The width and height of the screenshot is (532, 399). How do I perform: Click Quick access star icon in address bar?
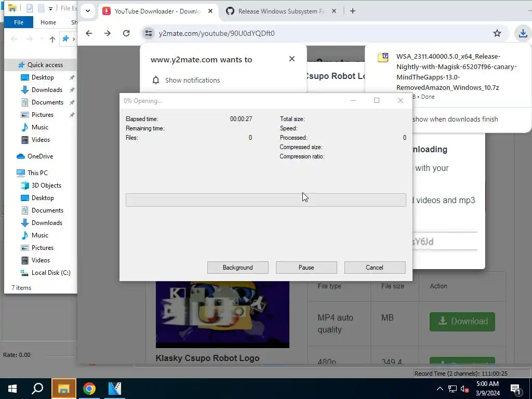tap(65, 38)
